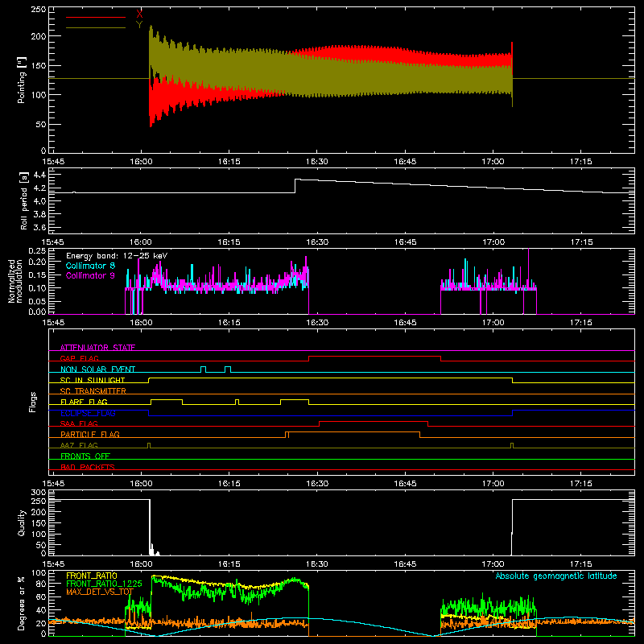Viewport: 644px width, 644px height.
Task: Click the 'Roll period [s]' axis title
Action: pos(24,200)
